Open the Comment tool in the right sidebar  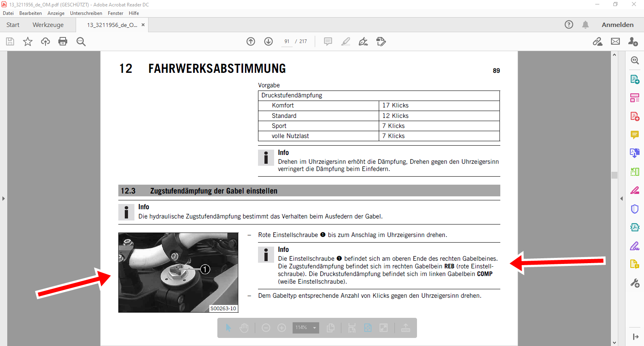[635, 135]
